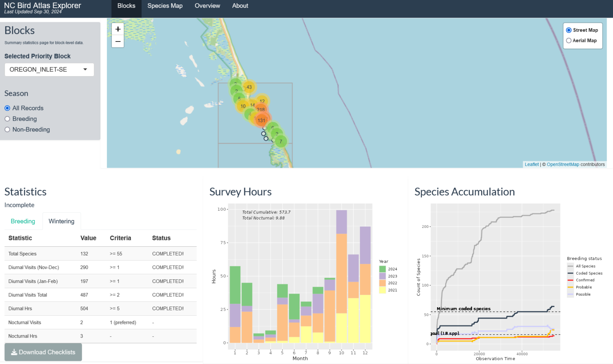Choose the Non-Breeding season option

[x=7, y=130]
